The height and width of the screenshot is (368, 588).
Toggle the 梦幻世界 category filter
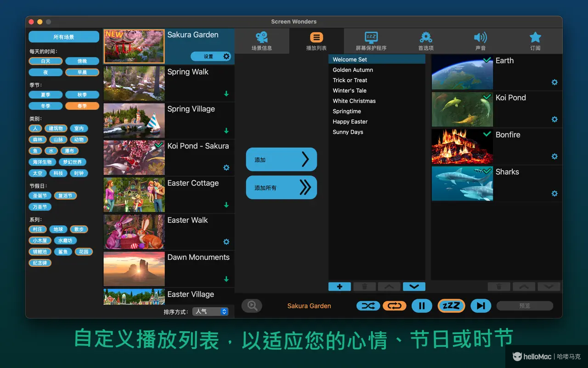point(73,162)
